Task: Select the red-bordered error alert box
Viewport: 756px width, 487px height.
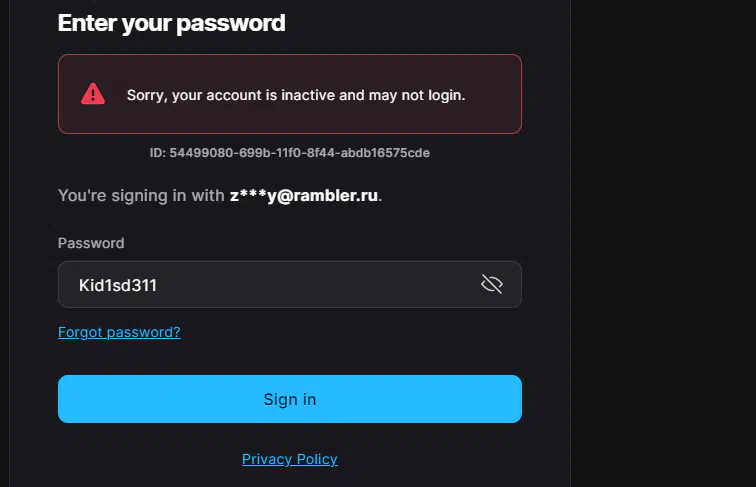Action: [x=290, y=94]
